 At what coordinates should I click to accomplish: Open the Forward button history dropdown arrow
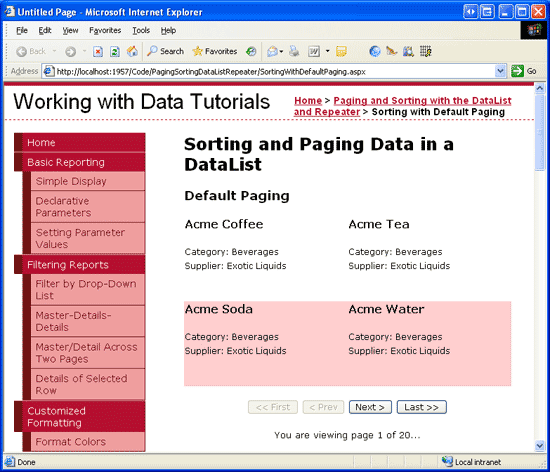click(x=84, y=51)
